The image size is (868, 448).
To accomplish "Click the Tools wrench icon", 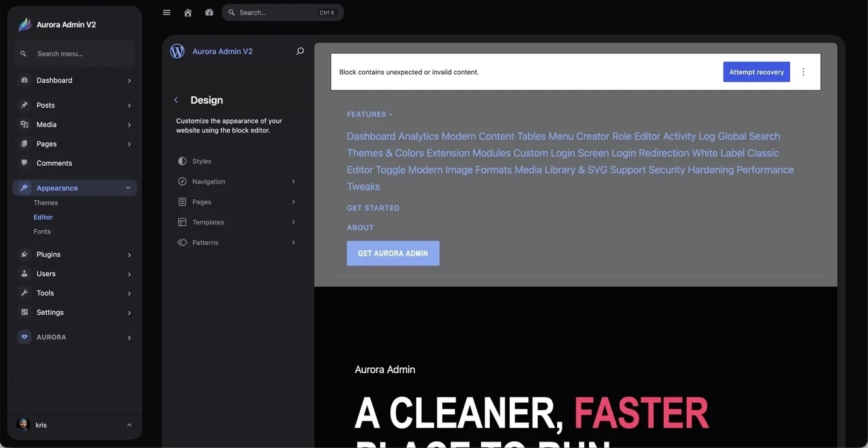I will (x=25, y=293).
